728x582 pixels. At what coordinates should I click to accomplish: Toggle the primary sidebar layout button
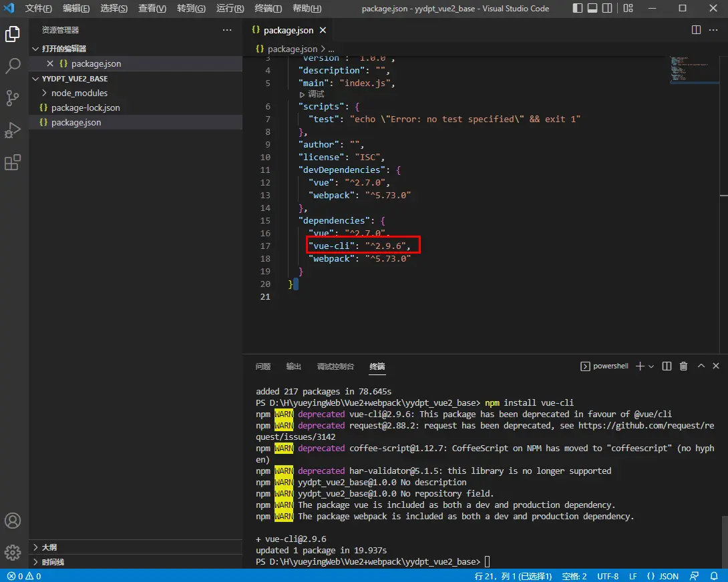pos(578,9)
